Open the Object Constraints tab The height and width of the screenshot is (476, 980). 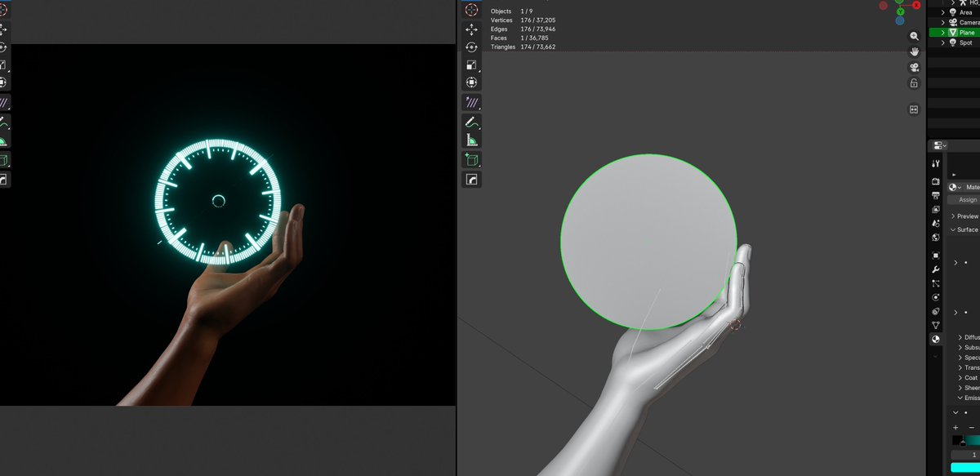[936, 311]
